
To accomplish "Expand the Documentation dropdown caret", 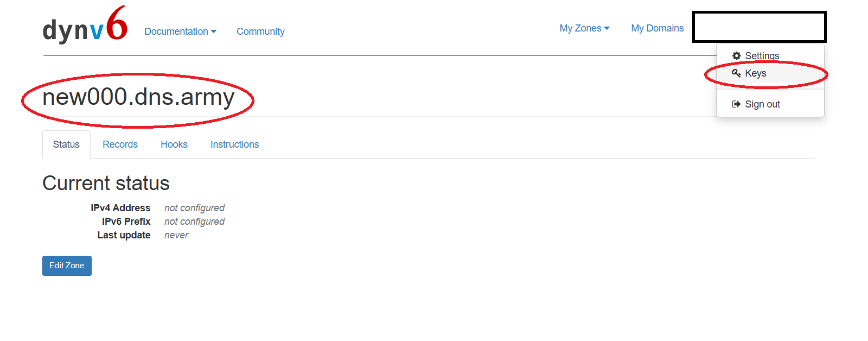I will pos(214,31).
